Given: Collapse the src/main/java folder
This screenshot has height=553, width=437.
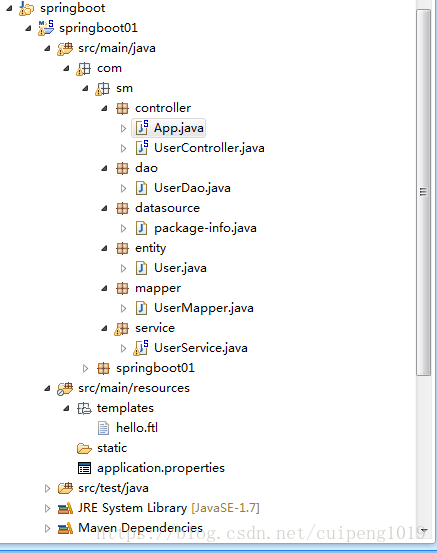Looking at the screenshot, I should tap(48, 49).
